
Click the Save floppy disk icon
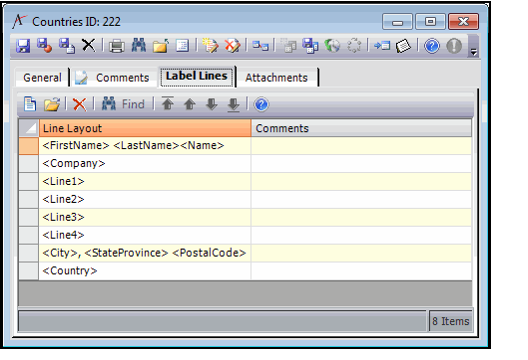(x=23, y=45)
